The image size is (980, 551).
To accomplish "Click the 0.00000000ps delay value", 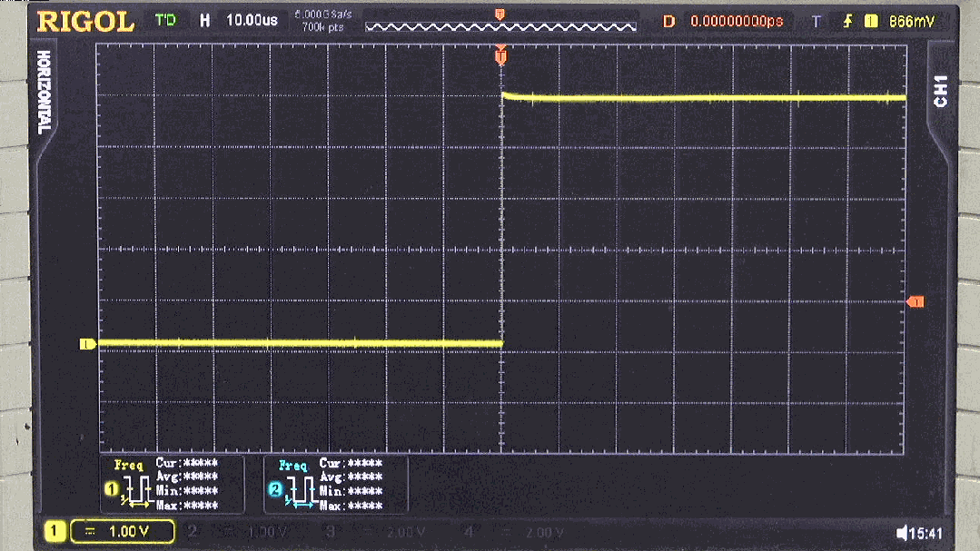I will tap(737, 21).
